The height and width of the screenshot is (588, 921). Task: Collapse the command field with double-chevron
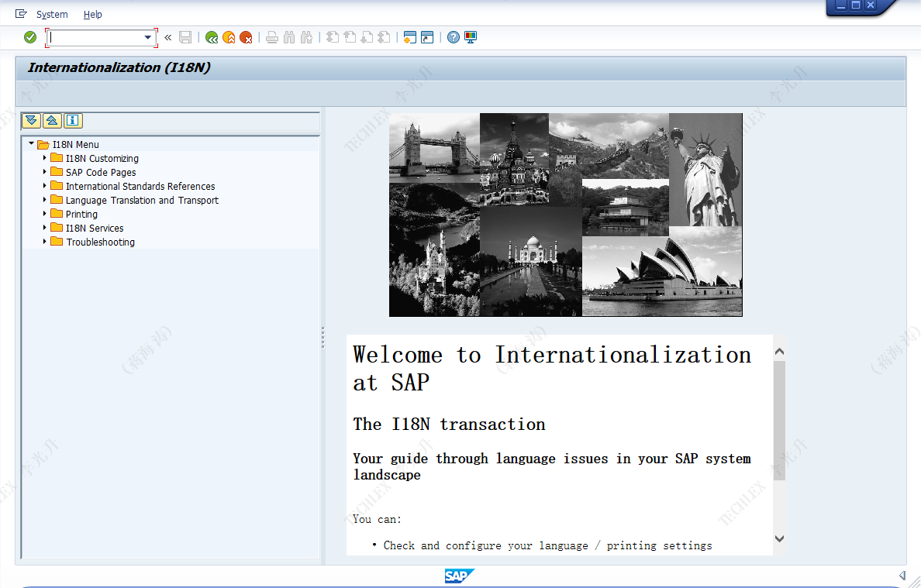point(168,37)
